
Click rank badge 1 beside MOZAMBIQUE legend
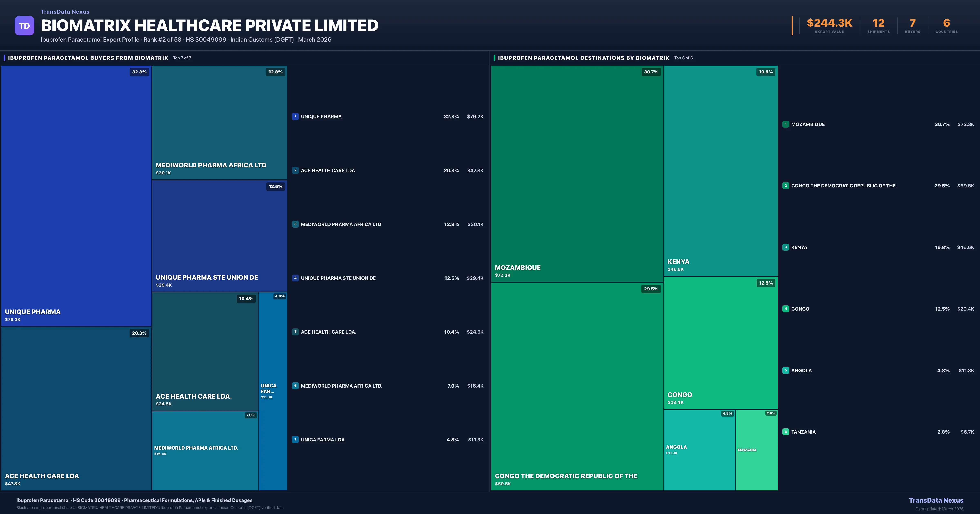coord(786,124)
